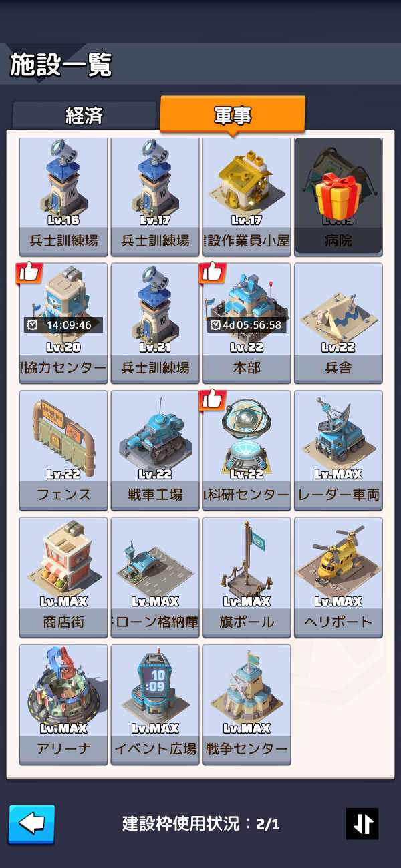Select the golden 建設作業員小屋 hut
Image resolution: width=401 pixels, height=868 pixels.
click(x=247, y=195)
